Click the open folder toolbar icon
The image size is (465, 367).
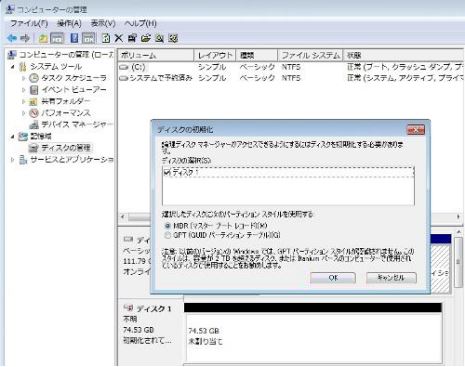(x=145, y=38)
